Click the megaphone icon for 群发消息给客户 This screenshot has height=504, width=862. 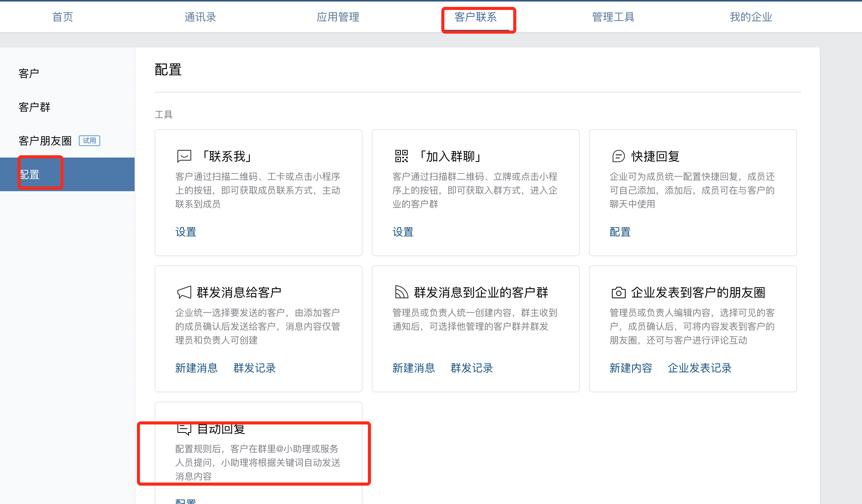tap(184, 293)
